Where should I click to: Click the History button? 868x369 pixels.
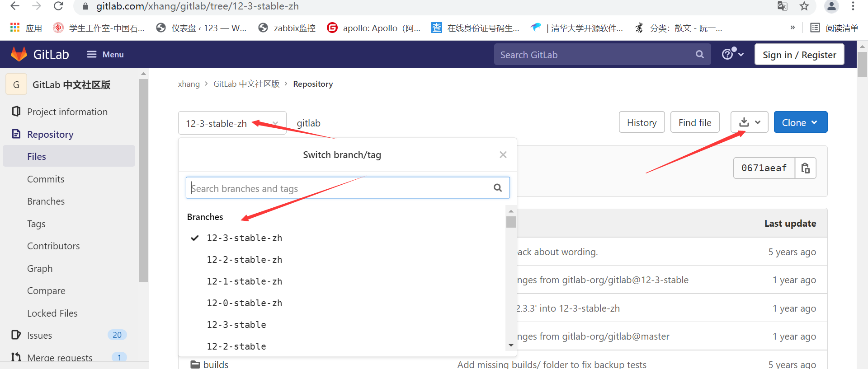point(642,122)
